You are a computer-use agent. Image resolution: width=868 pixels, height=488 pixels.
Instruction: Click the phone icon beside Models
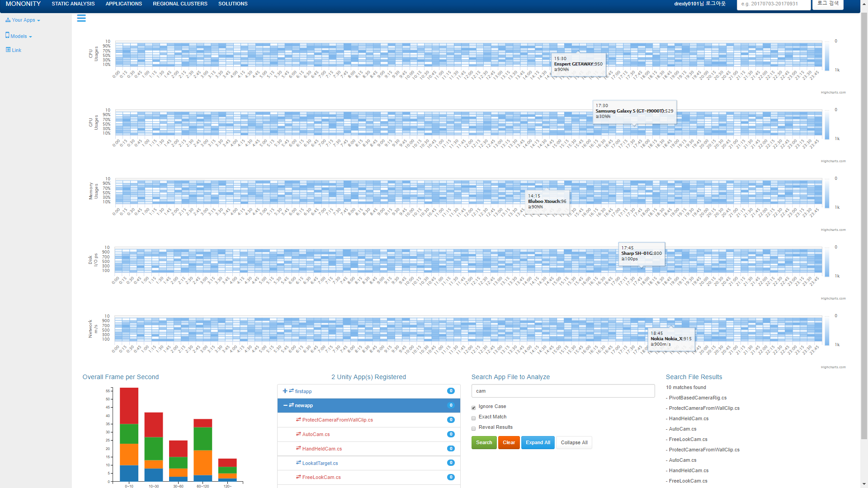pos(7,35)
